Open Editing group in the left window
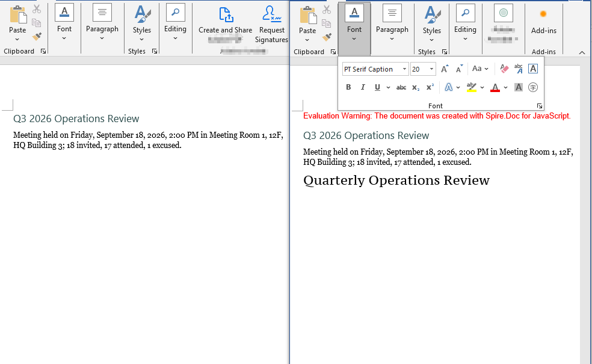Screen dimensions: 592x364 tap(175, 22)
